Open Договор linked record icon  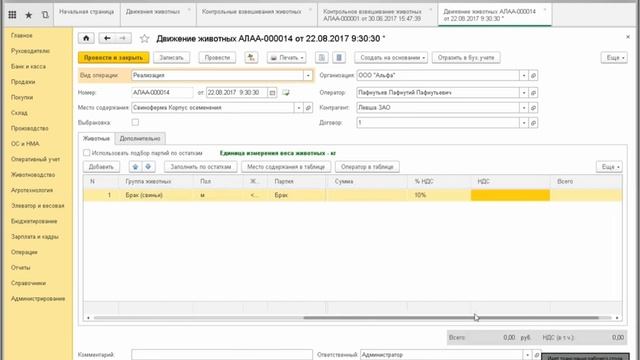coord(533,123)
